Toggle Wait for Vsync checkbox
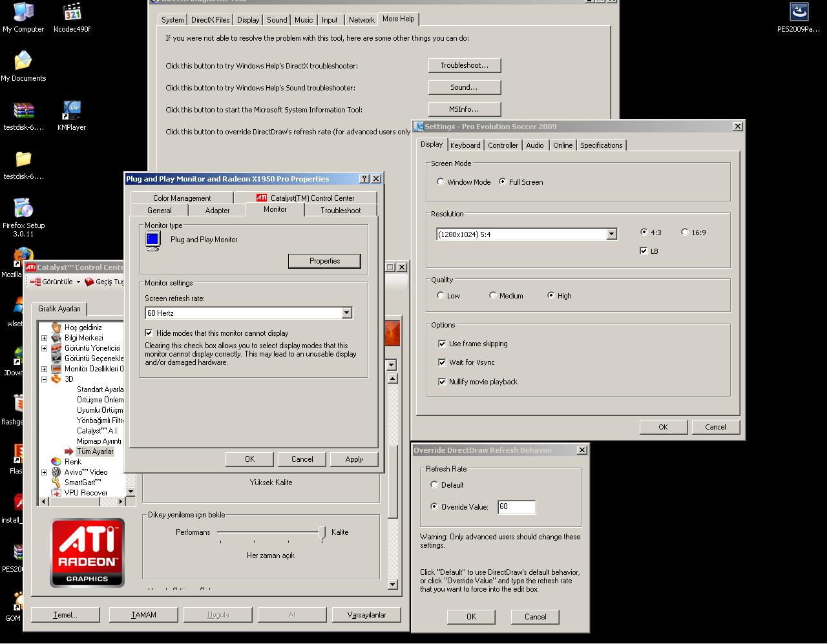This screenshot has width=829, height=644. [x=442, y=362]
